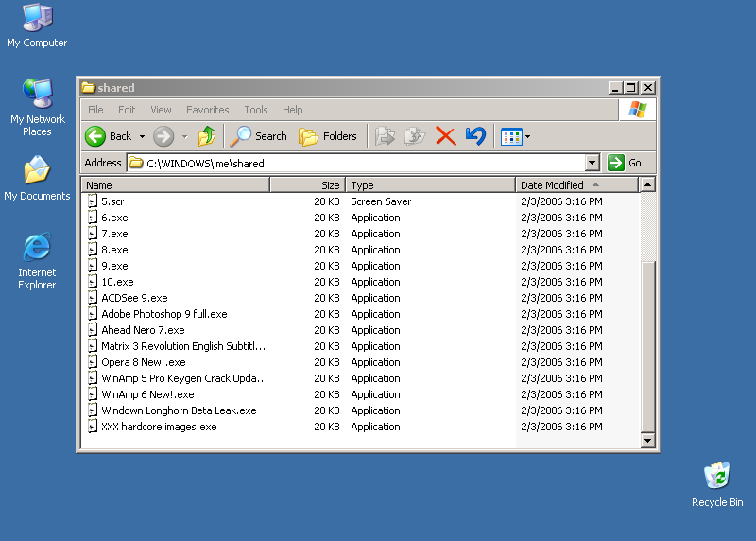Select the 10.exe file icon

93,282
